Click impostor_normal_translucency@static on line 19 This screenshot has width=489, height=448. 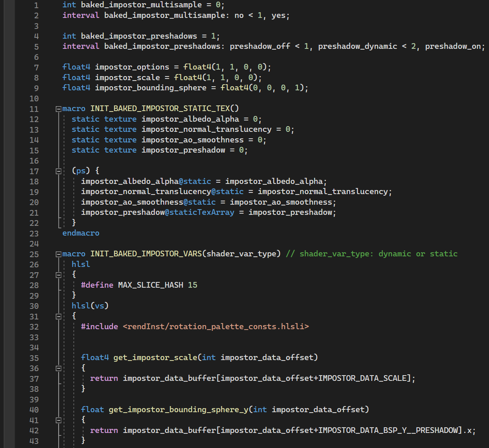pyautogui.click(x=162, y=191)
